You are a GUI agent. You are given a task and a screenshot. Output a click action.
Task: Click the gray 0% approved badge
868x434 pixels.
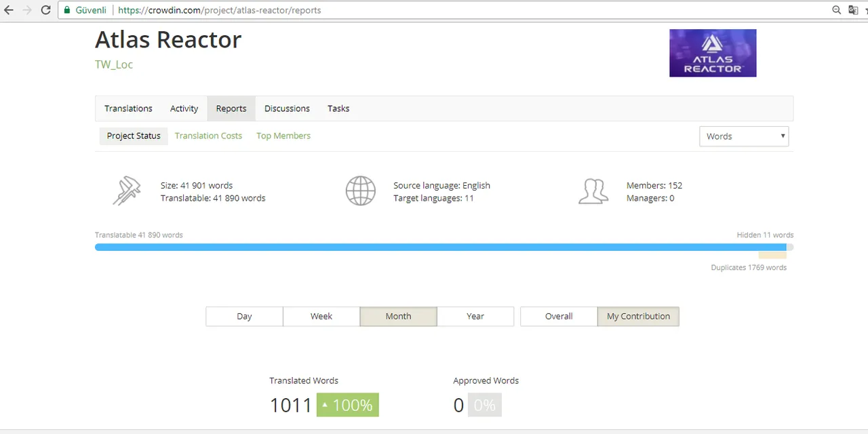tap(485, 405)
